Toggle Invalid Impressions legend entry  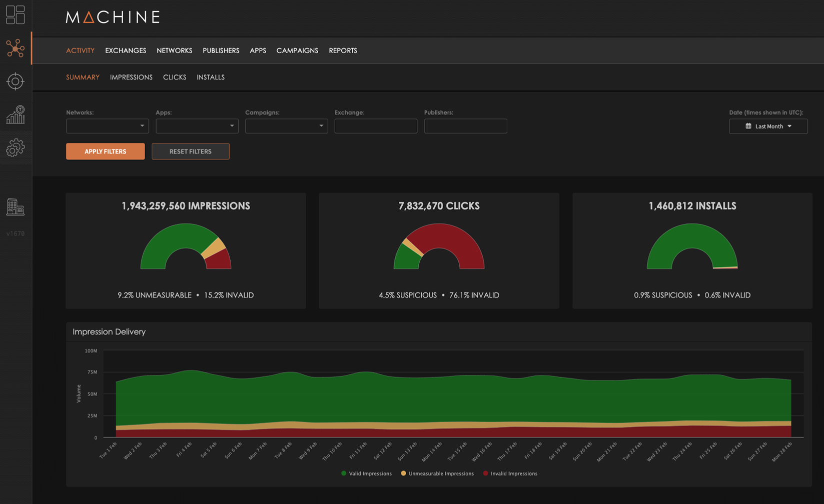510,473
